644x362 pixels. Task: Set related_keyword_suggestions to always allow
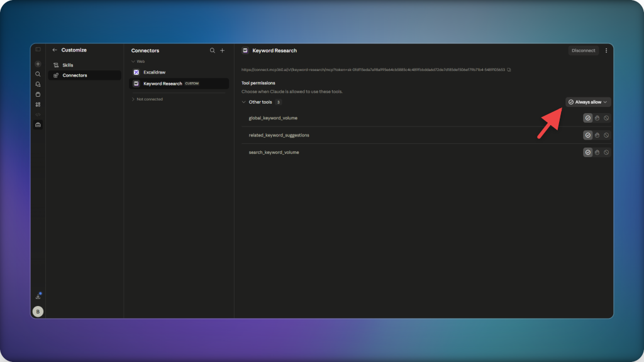(588, 135)
